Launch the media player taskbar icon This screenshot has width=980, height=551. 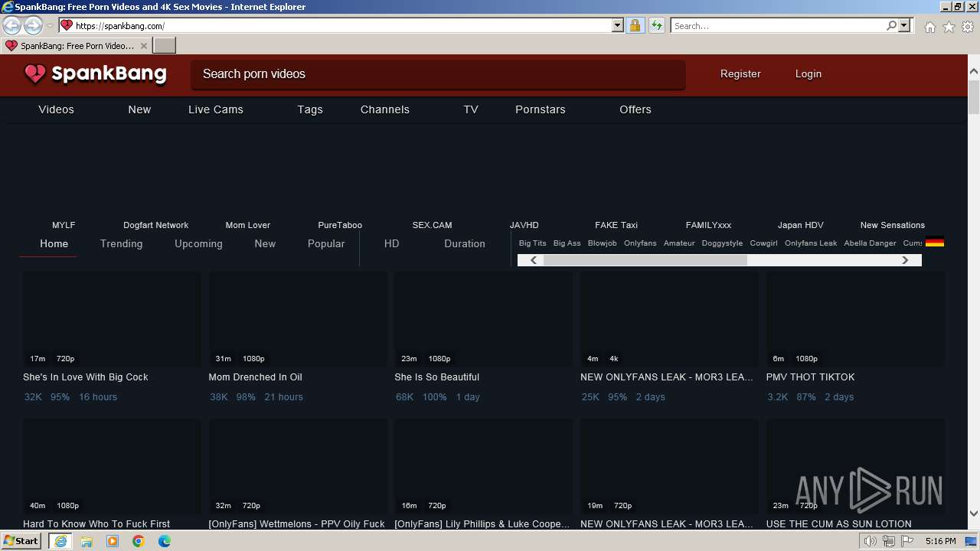tap(113, 541)
